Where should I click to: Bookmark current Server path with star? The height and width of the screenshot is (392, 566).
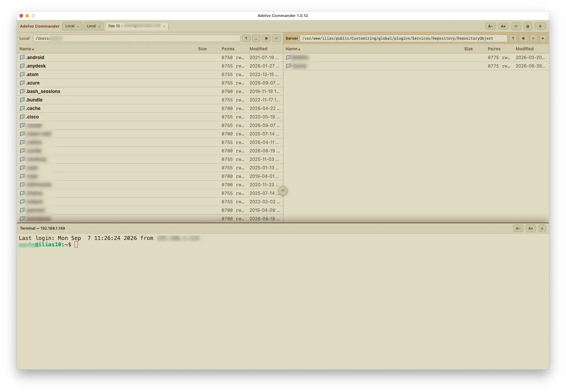pyautogui.click(x=523, y=38)
